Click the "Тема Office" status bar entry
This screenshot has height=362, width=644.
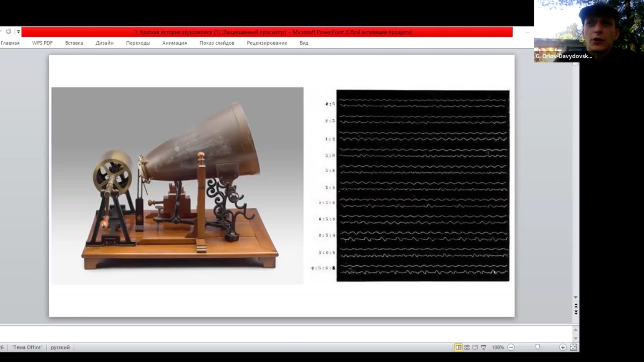(27, 347)
